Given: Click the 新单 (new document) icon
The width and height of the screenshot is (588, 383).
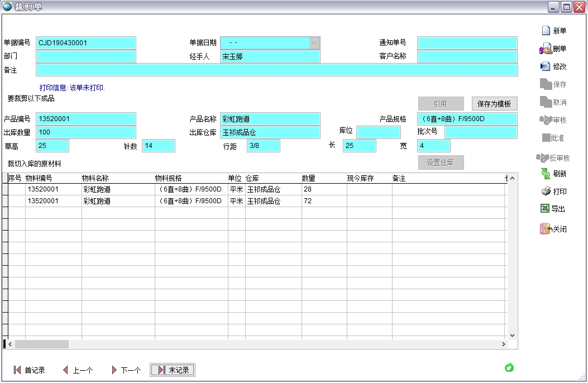Looking at the screenshot, I should pyautogui.click(x=546, y=31).
